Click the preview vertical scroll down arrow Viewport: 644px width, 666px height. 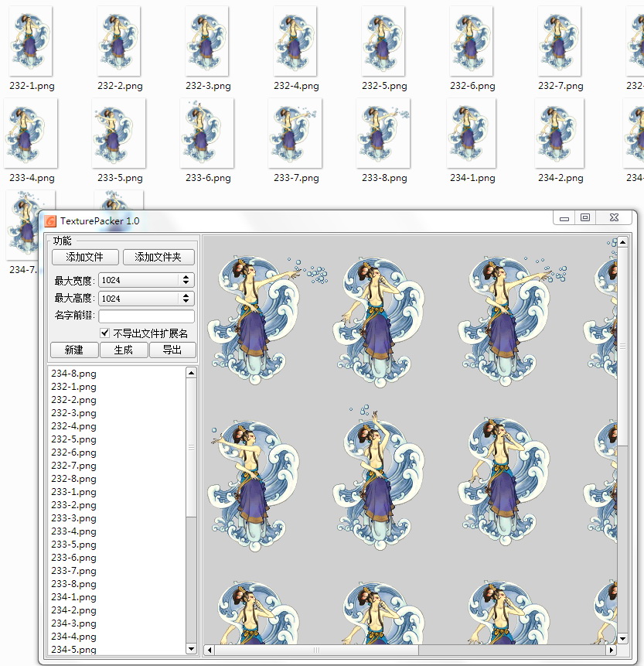pos(623,638)
